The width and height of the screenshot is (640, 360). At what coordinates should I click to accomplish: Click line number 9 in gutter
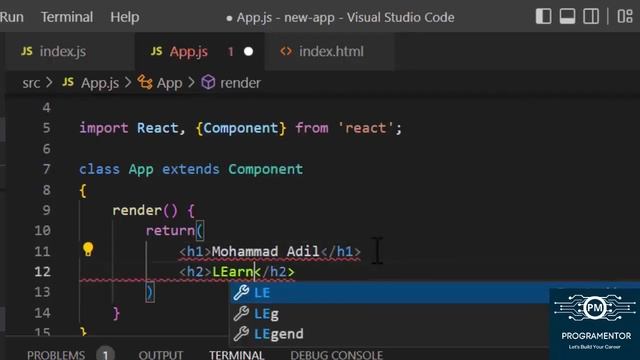point(46,210)
